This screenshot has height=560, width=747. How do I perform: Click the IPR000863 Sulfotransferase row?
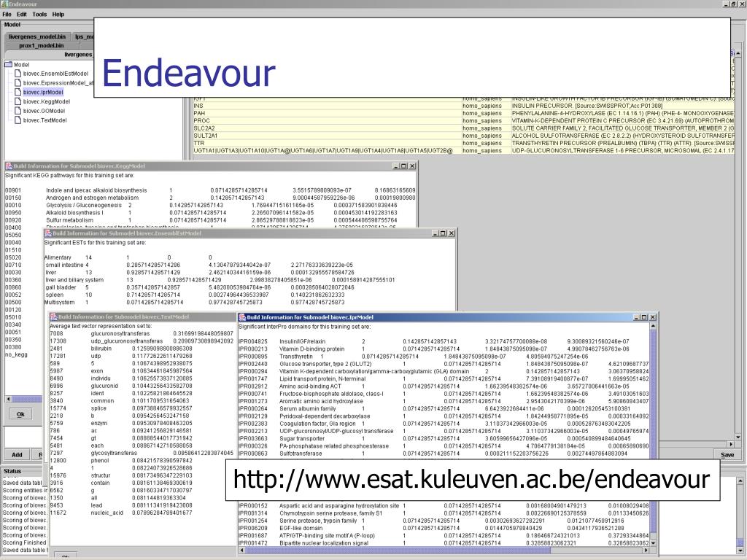(x=433, y=454)
